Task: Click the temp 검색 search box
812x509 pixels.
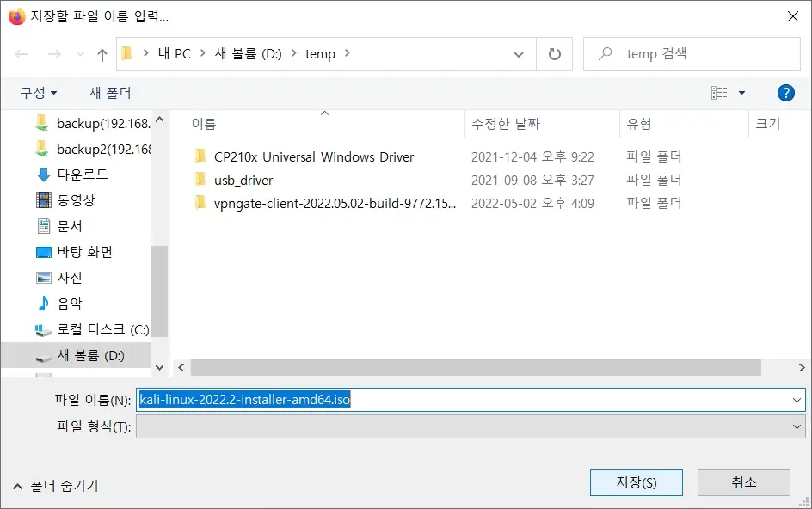Action: pos(692,54)
